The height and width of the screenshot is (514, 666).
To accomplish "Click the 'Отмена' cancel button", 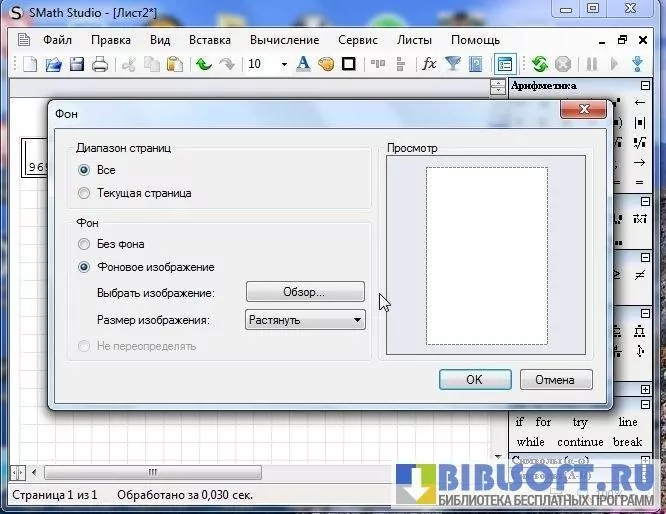I will 554,379.
